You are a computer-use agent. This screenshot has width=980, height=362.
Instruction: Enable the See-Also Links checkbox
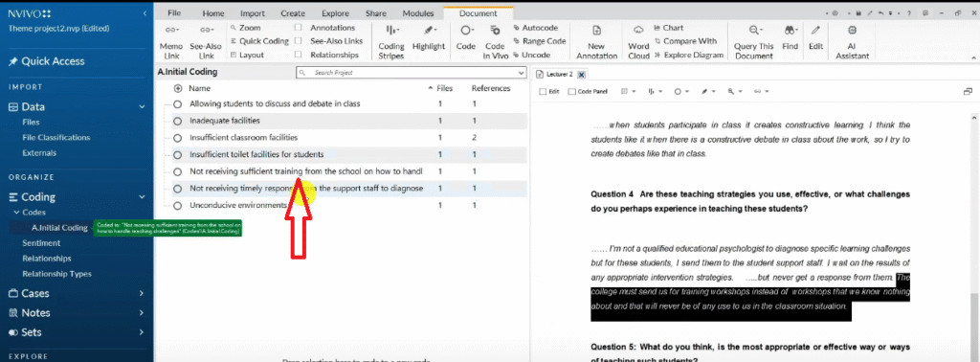[299, 41]
